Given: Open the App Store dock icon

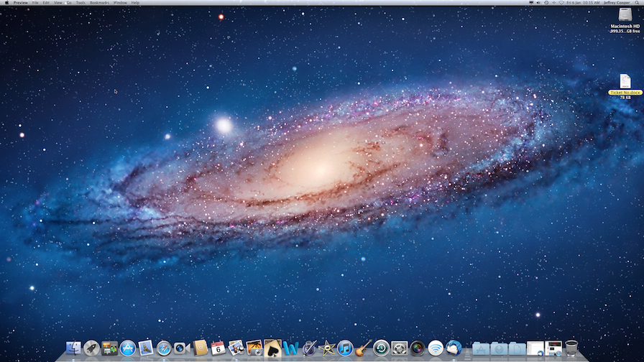Looking at the screenshot, I should (128, 348).
